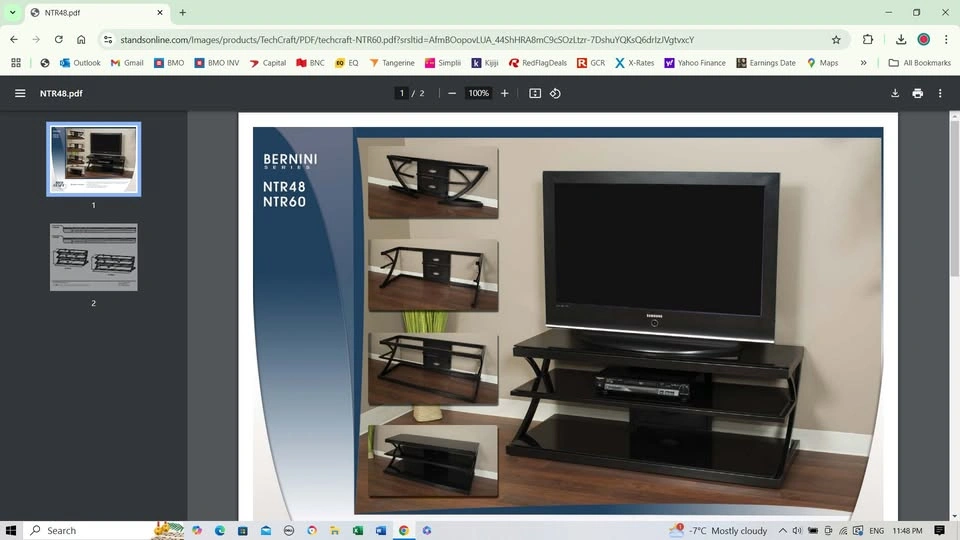Screen dimensions: 960x540
Task: Open Word from the taskbar
Action: (x=381, y=530)
